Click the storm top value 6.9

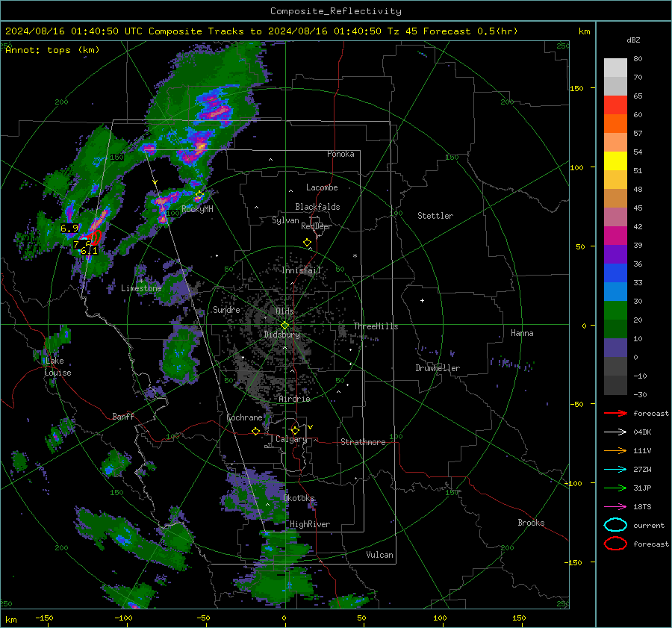pyautogui.click(x=69, y=228)
